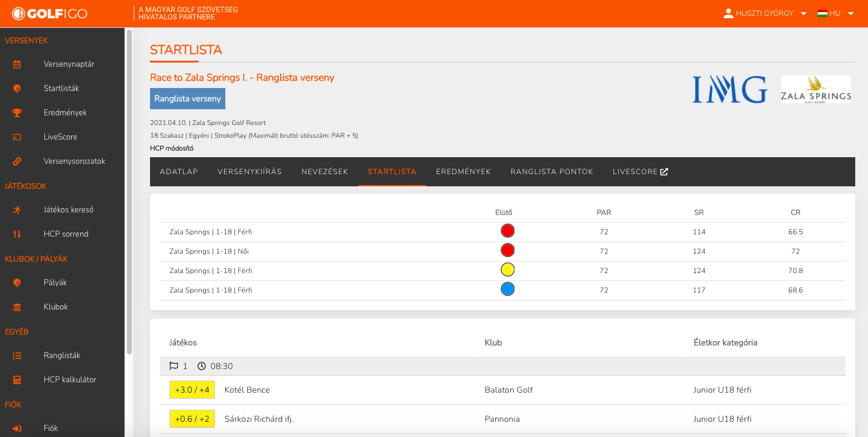Open Versenynaptár in the sidebar
The image size is (868, 437).
69,64
